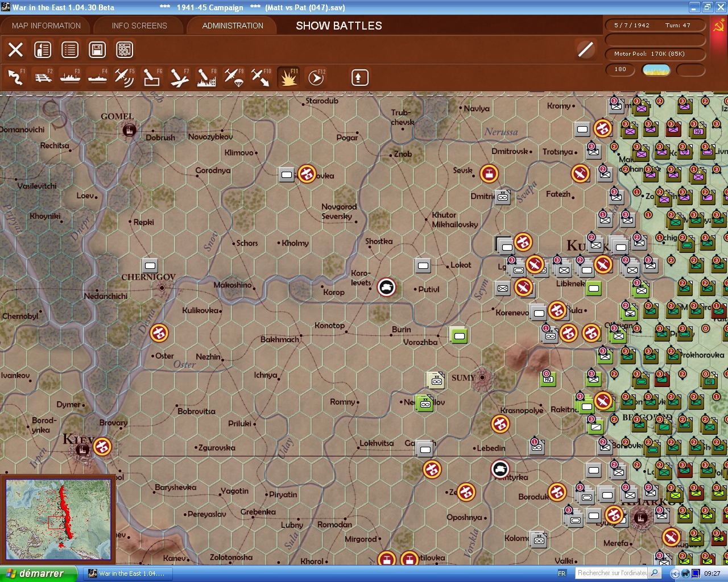
Task: Select the F3 naval transport mode icon
Action: tap(71, 77)
